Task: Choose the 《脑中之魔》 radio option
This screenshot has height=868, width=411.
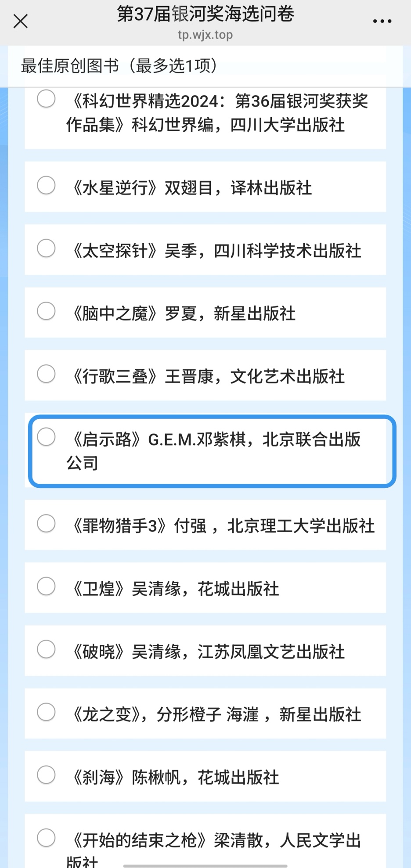Action: point(46,311)
